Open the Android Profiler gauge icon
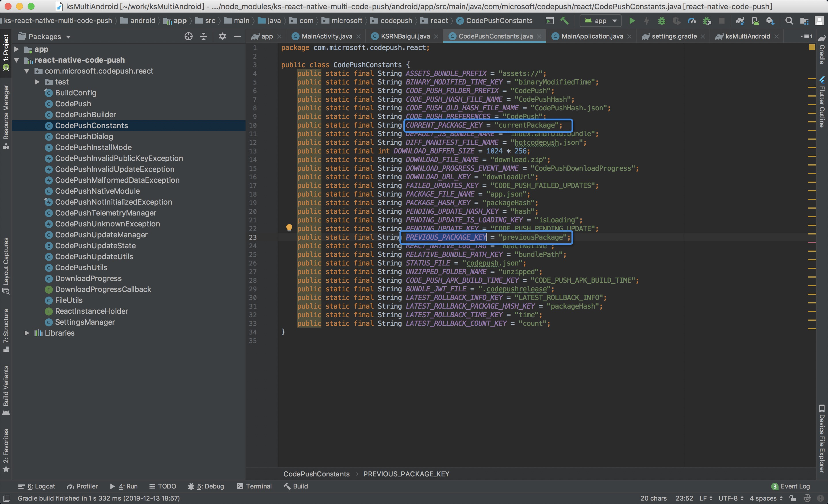The image size is (828, 504). (691, 21)
